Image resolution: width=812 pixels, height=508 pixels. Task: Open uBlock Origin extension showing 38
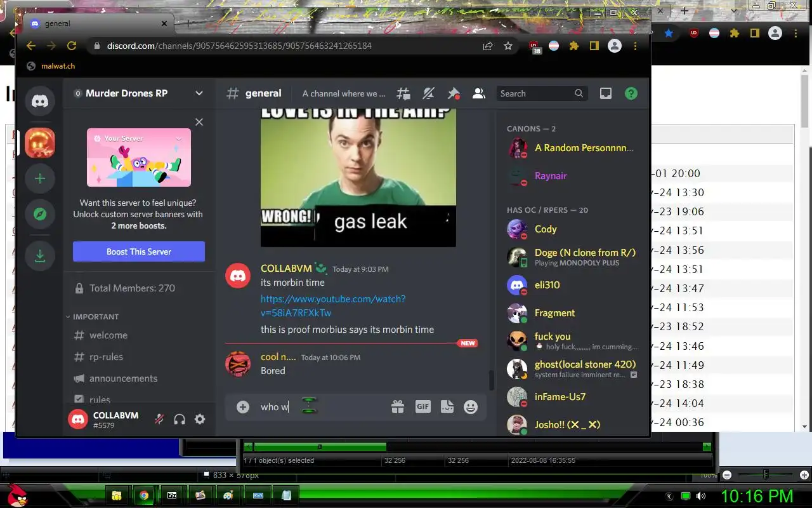click(535, 46)
